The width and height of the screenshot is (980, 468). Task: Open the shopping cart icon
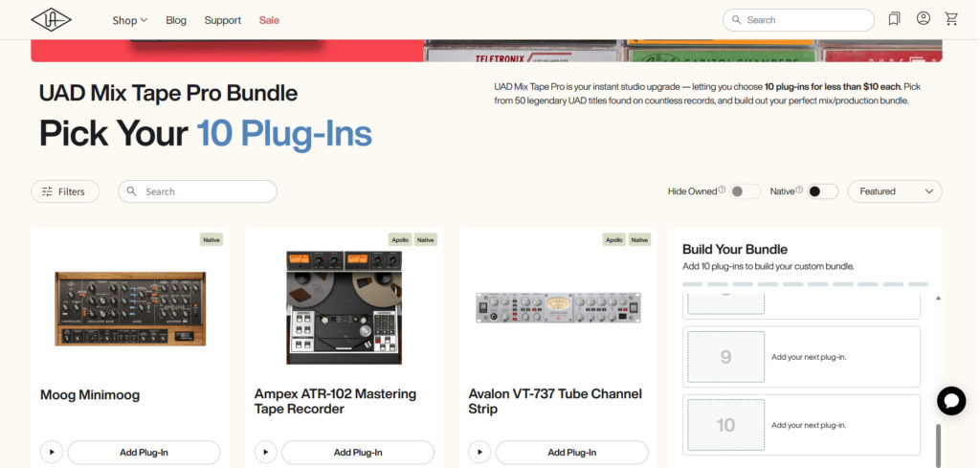[x=951, y=19]
